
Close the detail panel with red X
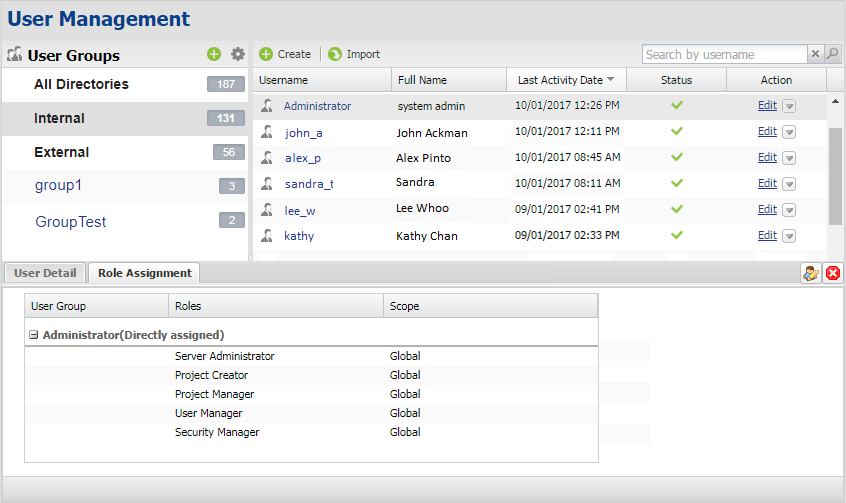tap(832, 273)
